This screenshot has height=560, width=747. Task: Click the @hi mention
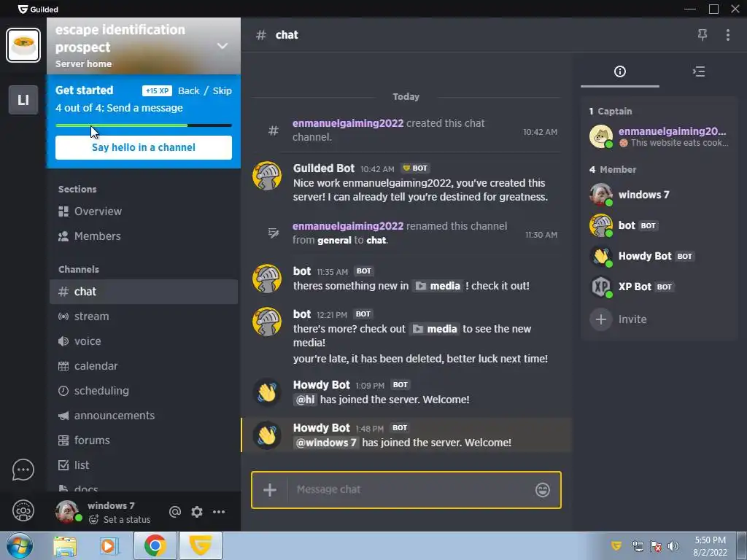click(x=306, y=400)
